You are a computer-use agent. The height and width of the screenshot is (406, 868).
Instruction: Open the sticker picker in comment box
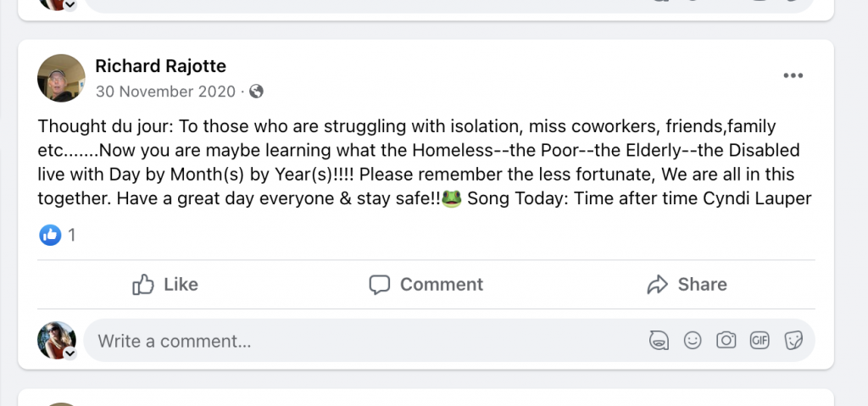point(793,341)
